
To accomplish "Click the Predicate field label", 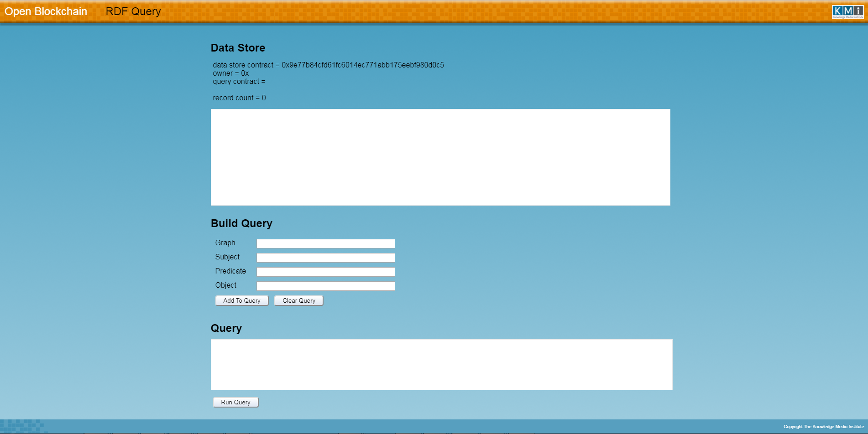I will tap(230, 271).
